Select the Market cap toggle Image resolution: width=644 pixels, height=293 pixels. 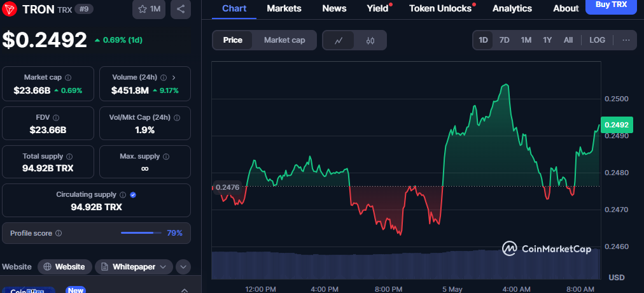(x=284, y=40)
